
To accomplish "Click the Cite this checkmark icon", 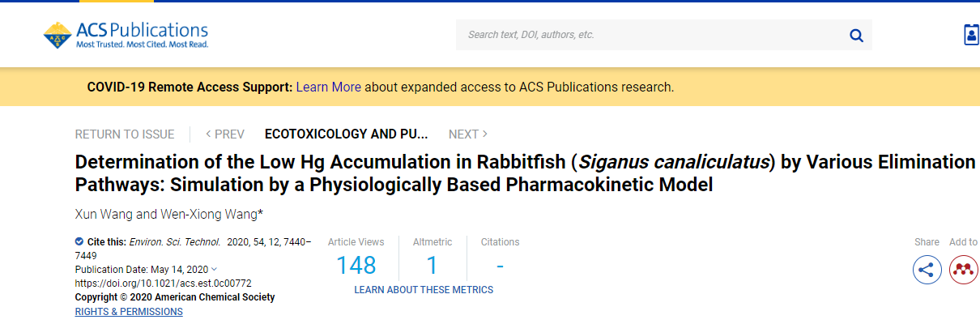I will 79,241.
